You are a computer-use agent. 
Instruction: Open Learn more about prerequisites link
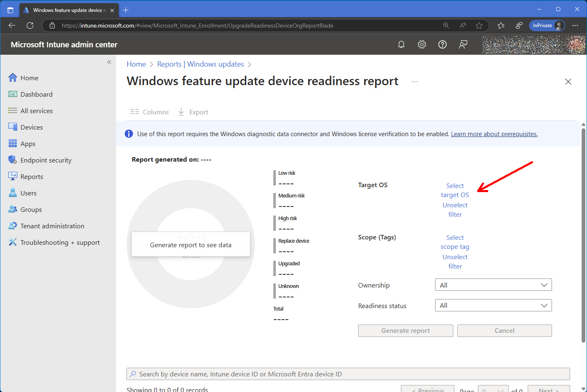click(494, 134)
